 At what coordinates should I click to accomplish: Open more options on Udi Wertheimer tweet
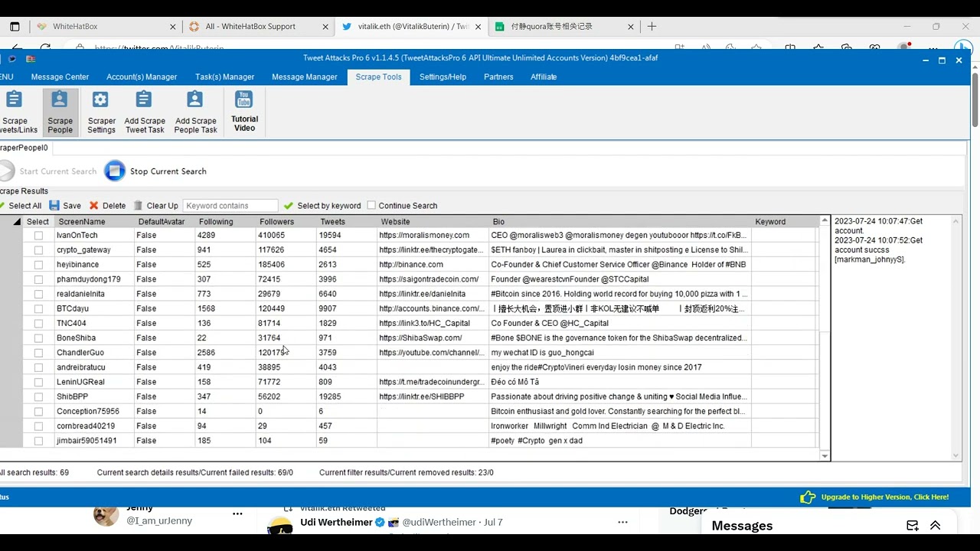click(623, 523)
